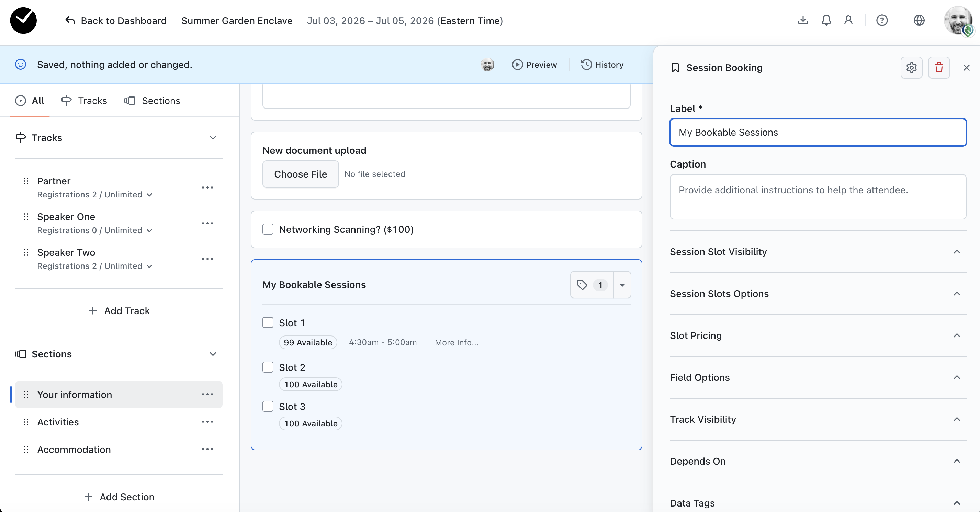Check the Slot 1 checkbox

(x=268, y=322)
